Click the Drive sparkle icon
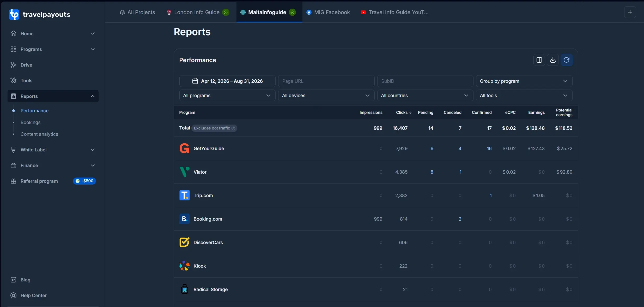Viewport: 644px width, 307px height. coord(13,65)
